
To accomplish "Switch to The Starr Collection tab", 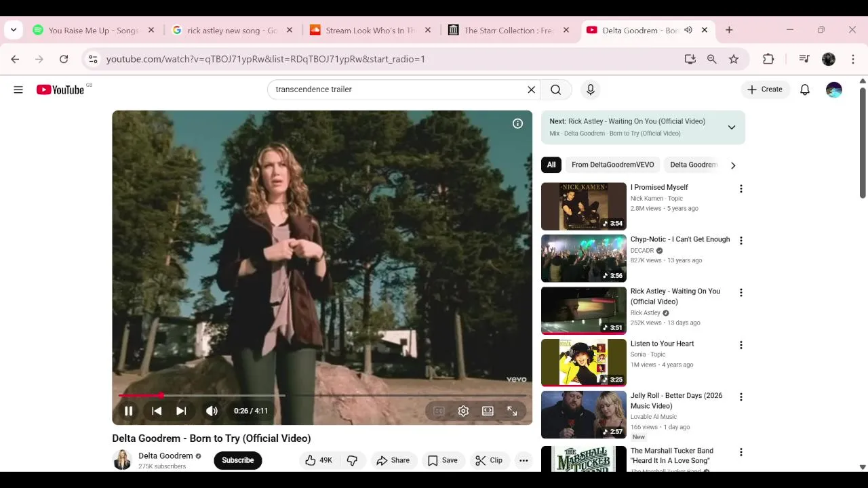I will tap(509, 30).
